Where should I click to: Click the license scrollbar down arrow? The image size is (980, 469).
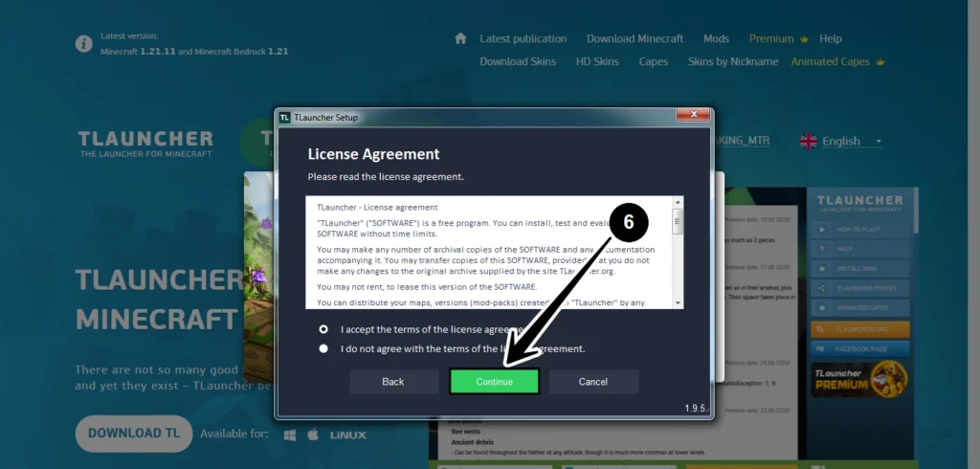point(678,302)
